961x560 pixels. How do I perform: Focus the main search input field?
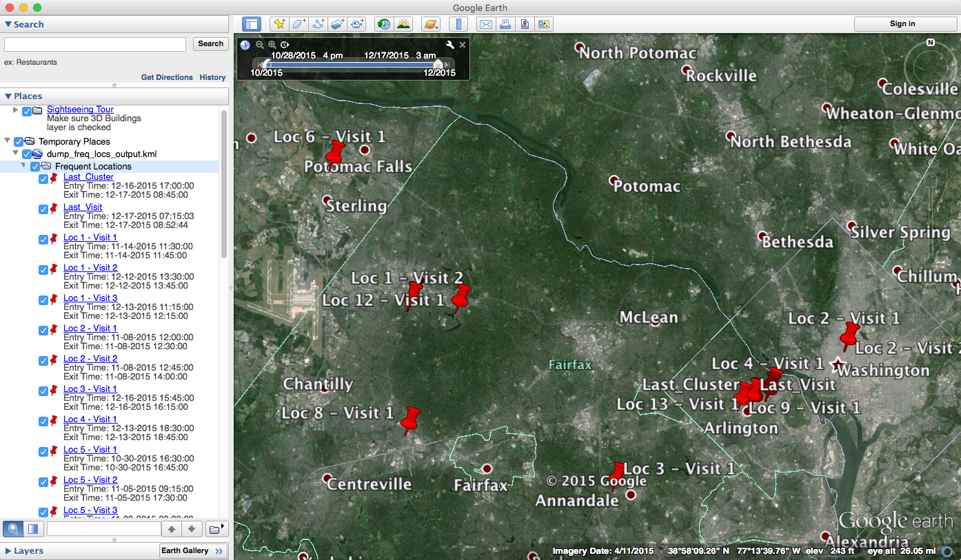95,44
